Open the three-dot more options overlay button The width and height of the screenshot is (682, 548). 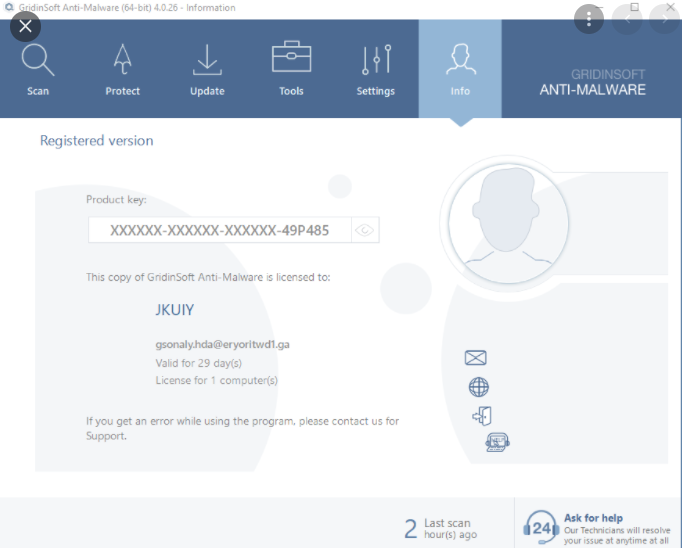tap(589, 19)
